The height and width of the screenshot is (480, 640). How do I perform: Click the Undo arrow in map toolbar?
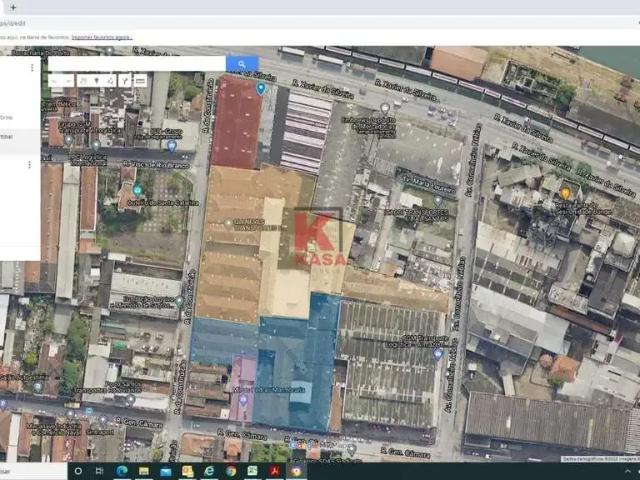[56, 81]
